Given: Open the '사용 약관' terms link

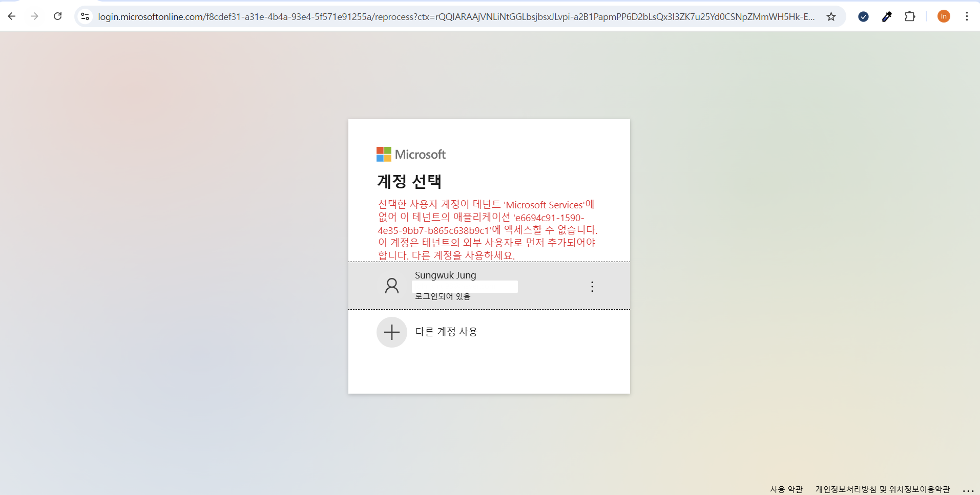Looking at the screenshot, I should coord(786,489).
